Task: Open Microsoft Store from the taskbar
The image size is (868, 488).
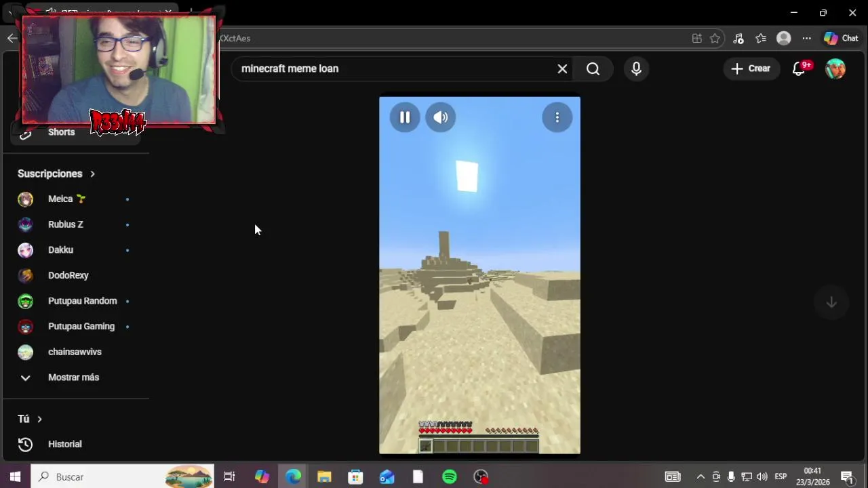Action: pos(355,476)
